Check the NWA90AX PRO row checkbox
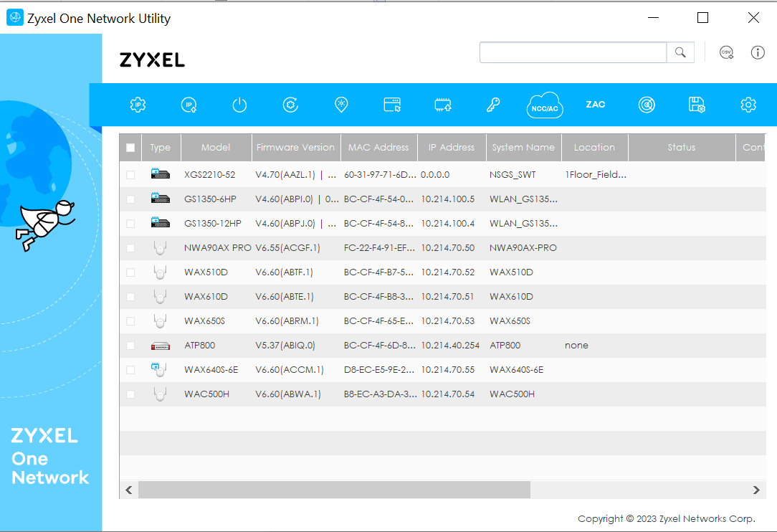Image resolution: width=777 pixels, height=532 pixels. (x=130, y=248)
